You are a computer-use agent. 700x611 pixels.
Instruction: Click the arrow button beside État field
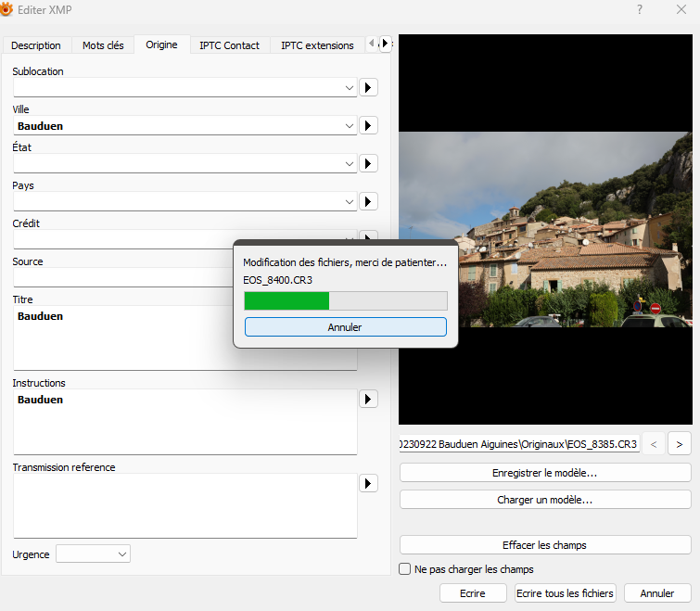coord(368,163)
